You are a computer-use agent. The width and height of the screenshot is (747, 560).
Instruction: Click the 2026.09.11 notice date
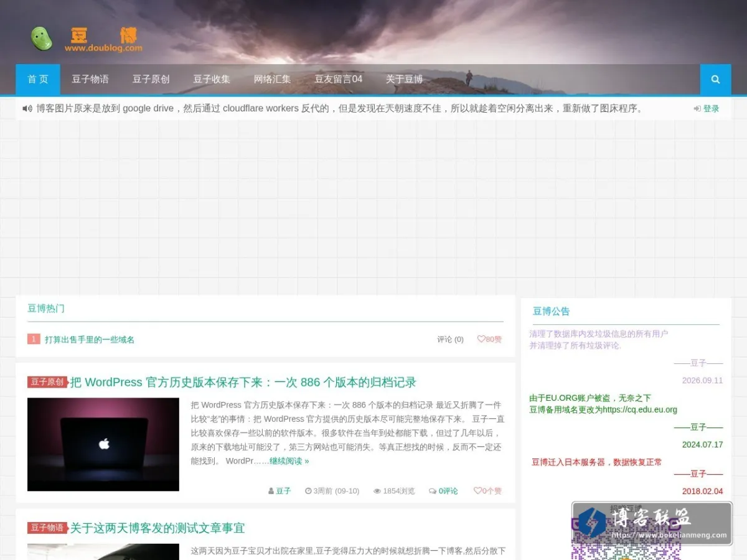pyautogui.click(x=702, y=380)
